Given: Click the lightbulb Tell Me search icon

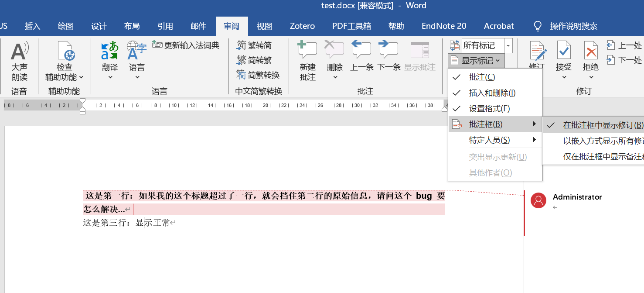Looking at the screenshot, I should 538,26.
